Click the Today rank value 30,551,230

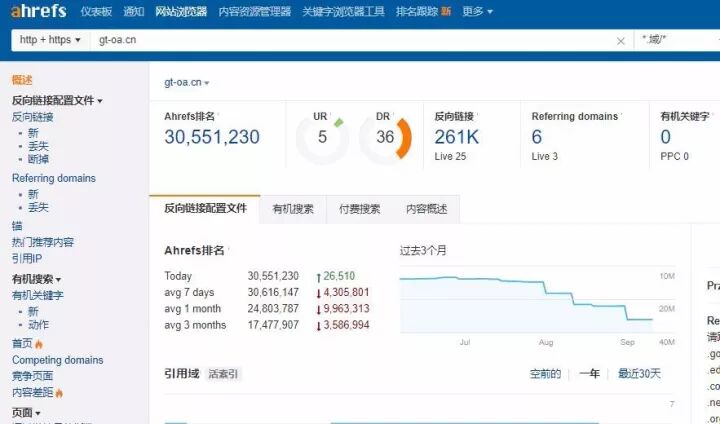pos(273,276)
